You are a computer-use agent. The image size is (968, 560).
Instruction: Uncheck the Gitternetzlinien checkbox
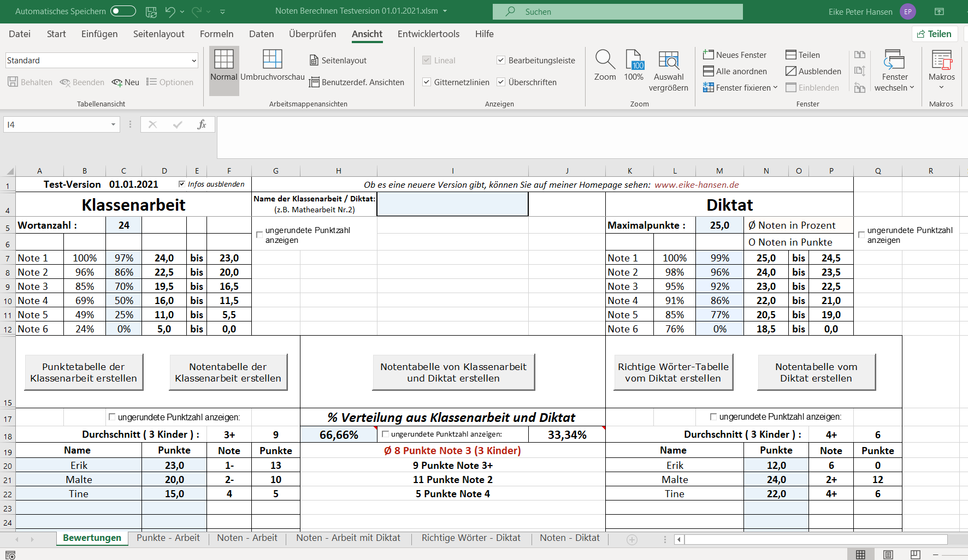[427, 82]
